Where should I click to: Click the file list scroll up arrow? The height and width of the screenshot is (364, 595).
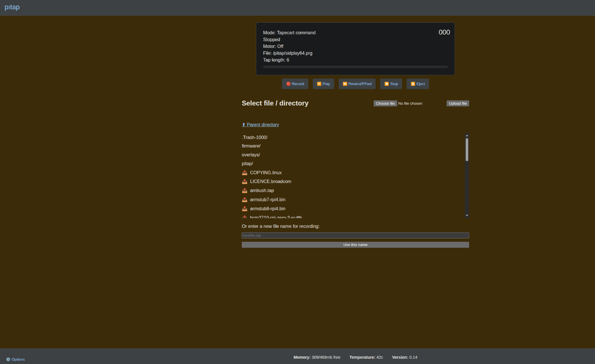pyautogui.click(x=467, y=136)
